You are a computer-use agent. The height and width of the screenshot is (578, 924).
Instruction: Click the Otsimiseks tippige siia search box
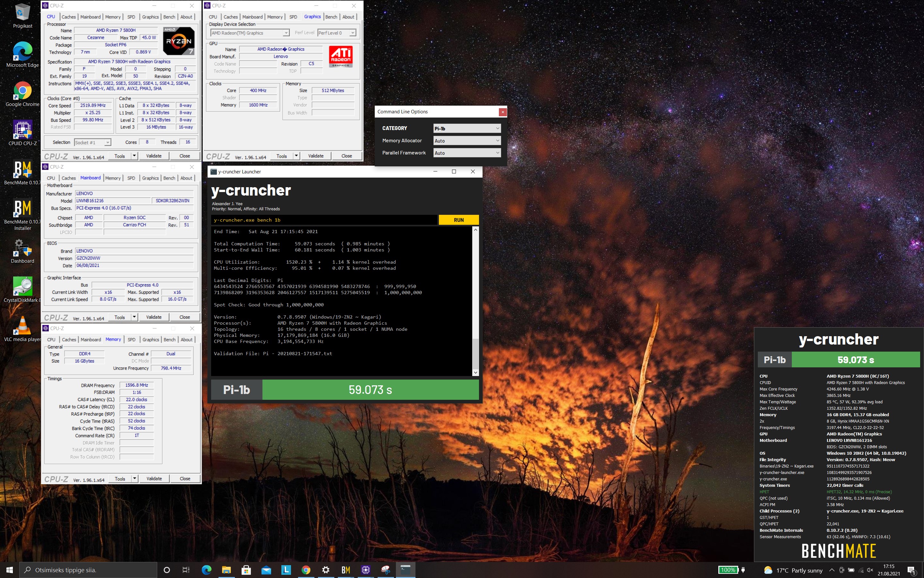(88, 570)
